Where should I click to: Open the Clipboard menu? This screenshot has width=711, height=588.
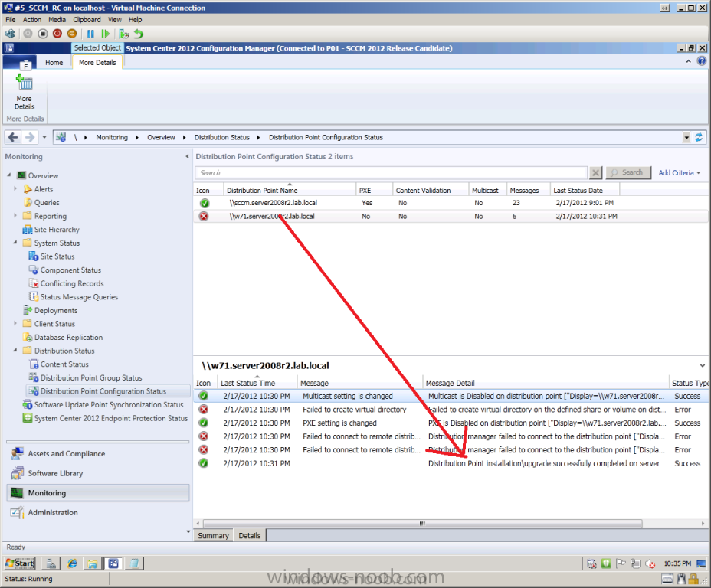(87, 19)
